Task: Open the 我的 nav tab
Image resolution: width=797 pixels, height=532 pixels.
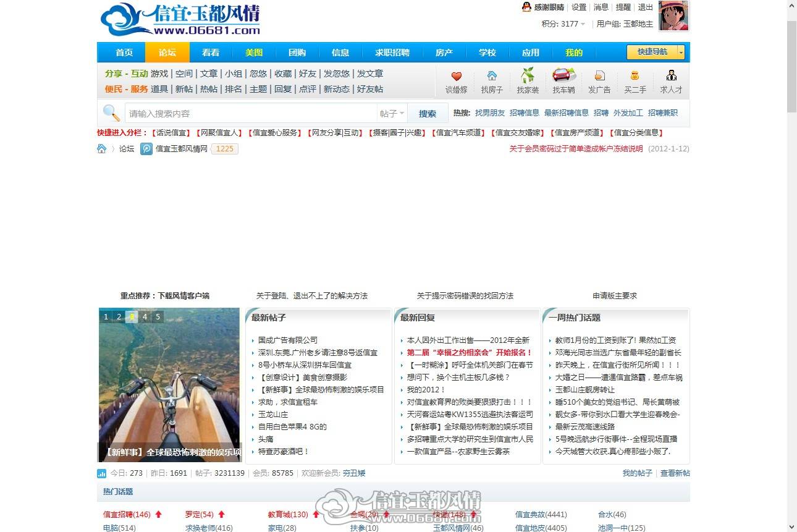Action: click(x=574, y=53)
